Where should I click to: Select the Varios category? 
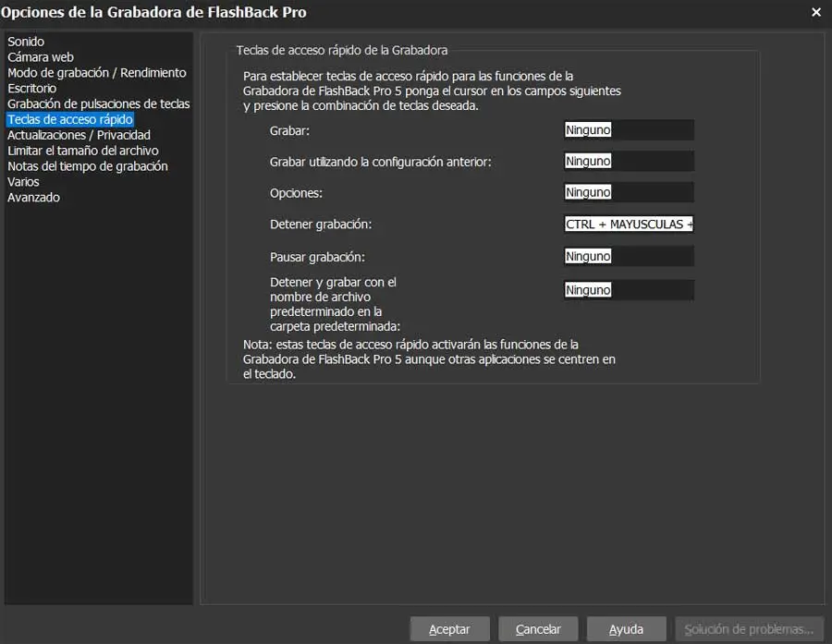coord(23,181)
